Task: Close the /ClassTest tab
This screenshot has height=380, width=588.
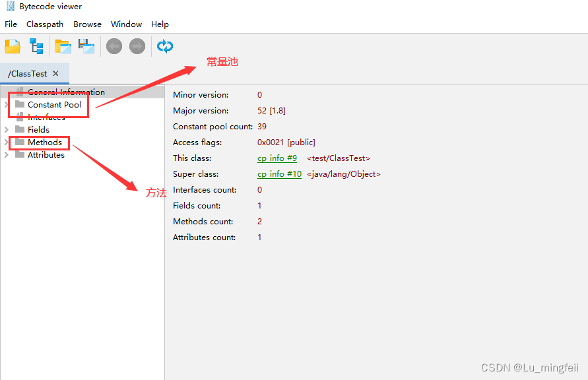Action: pyautogui.click(x=55, y=73)
